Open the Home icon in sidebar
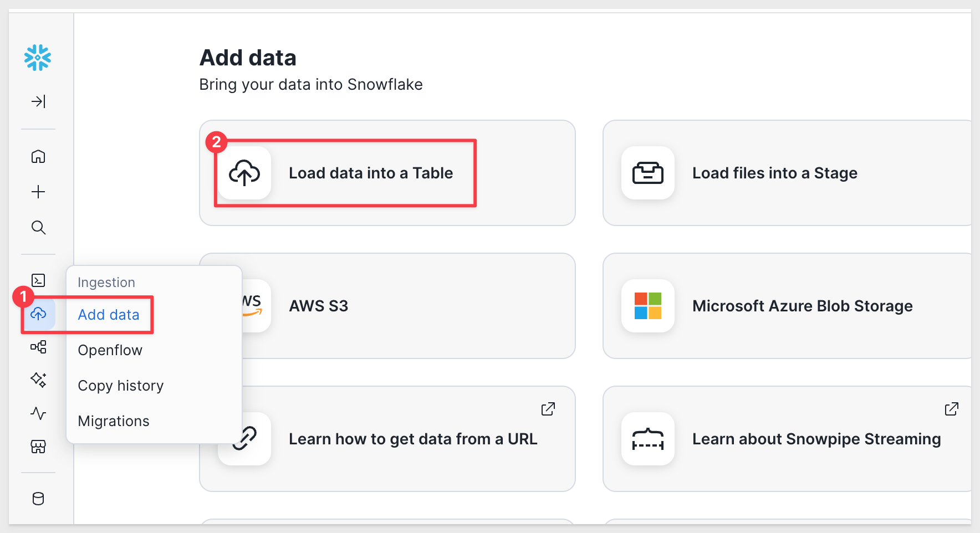The height and width of the screenshot is (533, 980). [38, 157]
